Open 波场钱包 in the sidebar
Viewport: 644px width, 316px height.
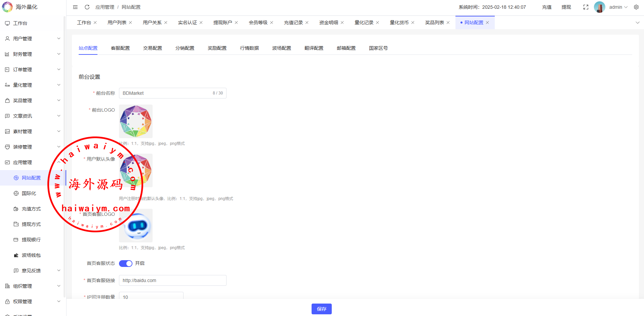31,255
